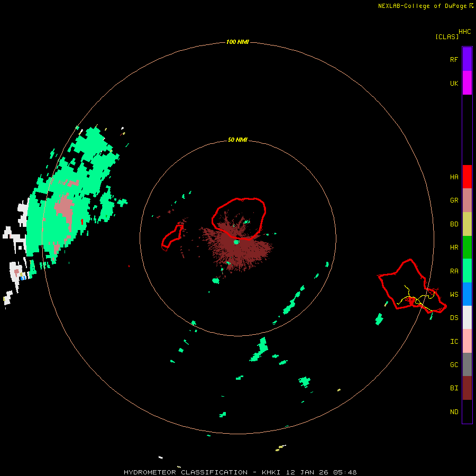Click the IC legend label
This screenshot has height=476, width=476.
tap(454, 342)
